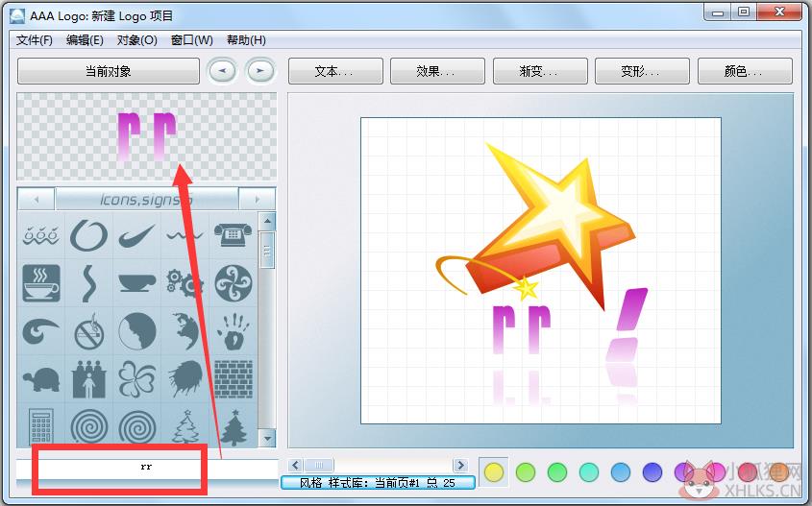The width and height of the screenshot is (812, 506).
Task: Select the rr text on canvas
Action: 522,329
